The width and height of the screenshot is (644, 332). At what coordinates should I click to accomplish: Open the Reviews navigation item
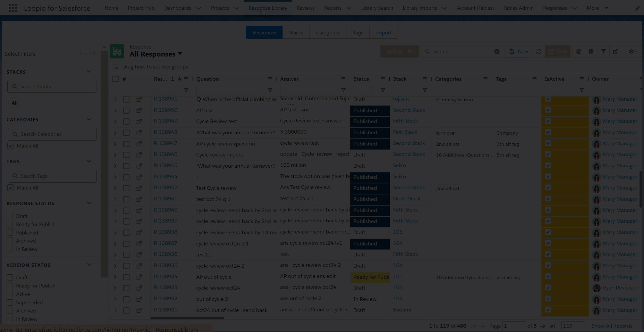click(305, 8)
